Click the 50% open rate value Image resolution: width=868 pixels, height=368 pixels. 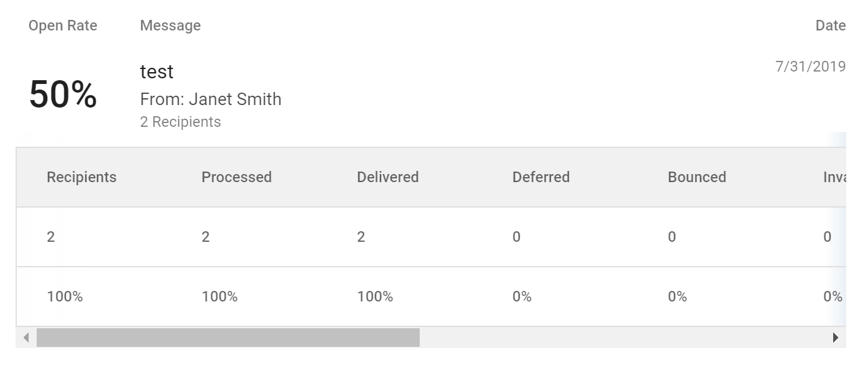(x=63, y=95)
